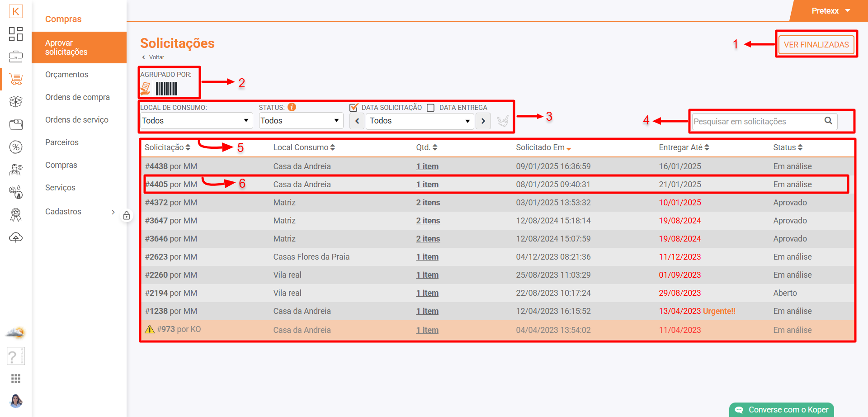
Task: Select Ordens de compra menu item
Action: [x=77, y=97]
